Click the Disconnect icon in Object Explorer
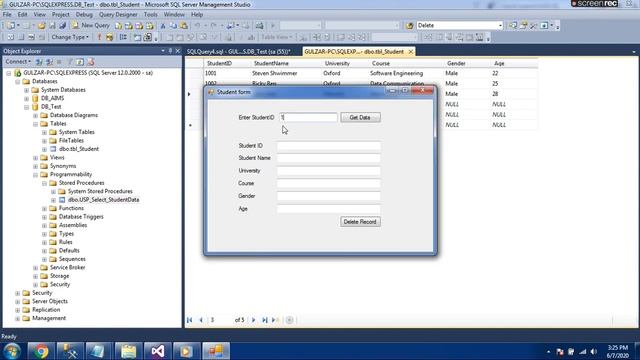Screen dimensions: 640x360 point(49,62)
